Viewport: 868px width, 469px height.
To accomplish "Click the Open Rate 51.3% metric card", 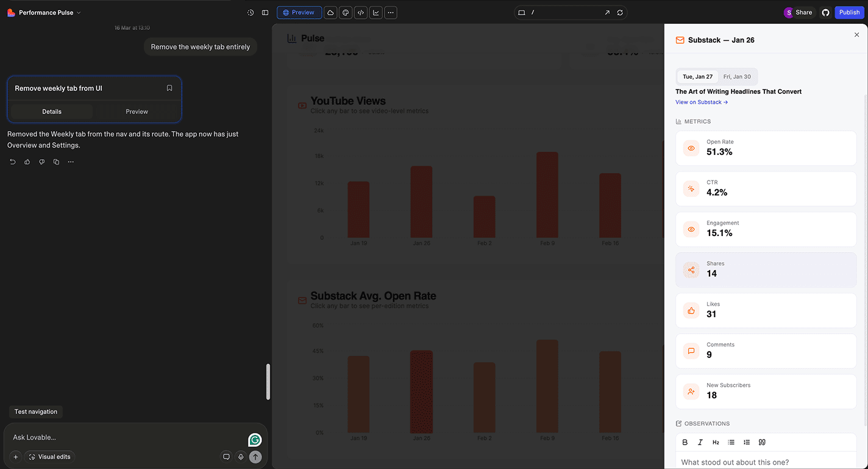I will 766,148.
